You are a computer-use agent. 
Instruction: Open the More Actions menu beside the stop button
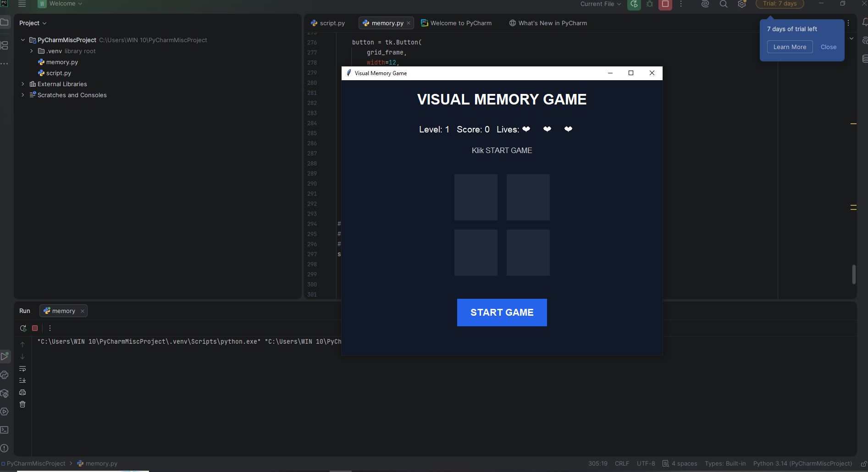(x=681, y=4)
